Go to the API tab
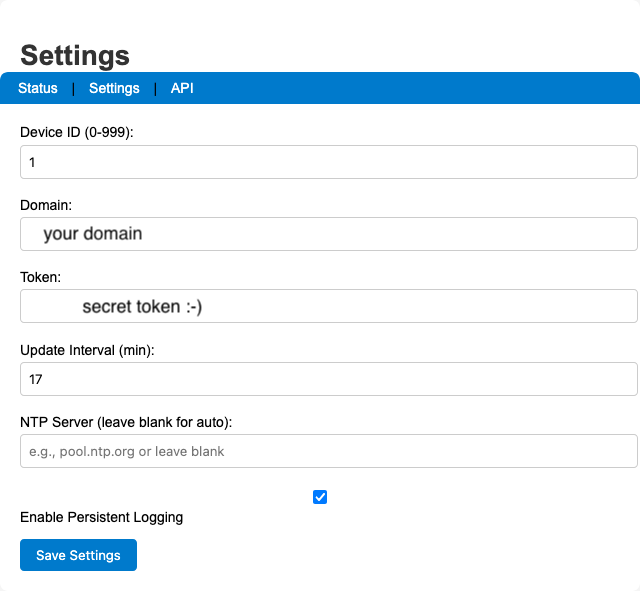The width and height of the screenshot is (640, 591). 182,88
